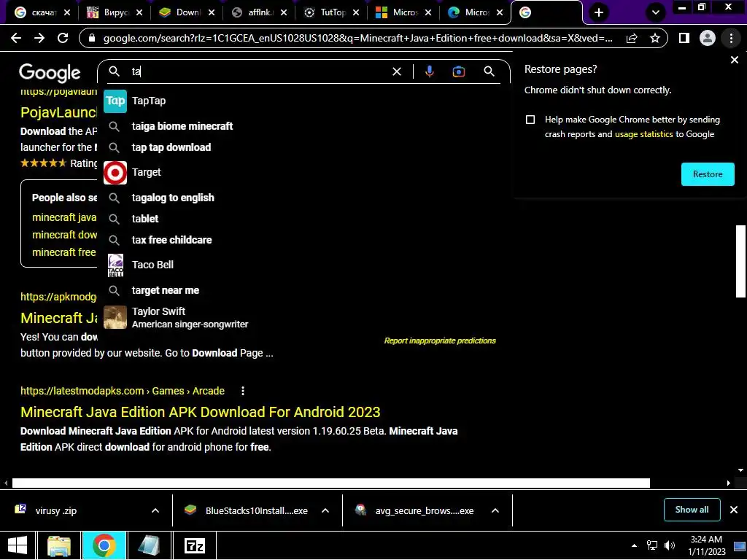Expand virusy .zip download options
This screenshot has width=747, height=560.
coord(155,510)
